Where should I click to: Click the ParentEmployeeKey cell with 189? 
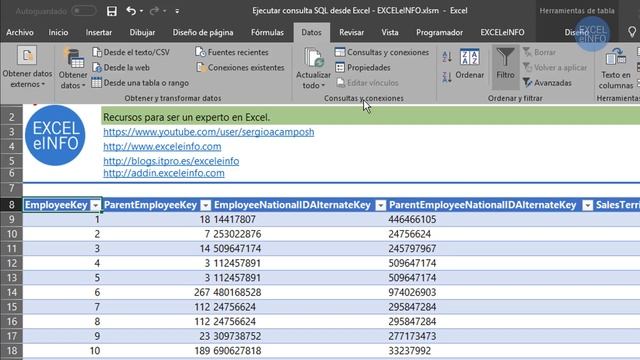click(157, 351)
